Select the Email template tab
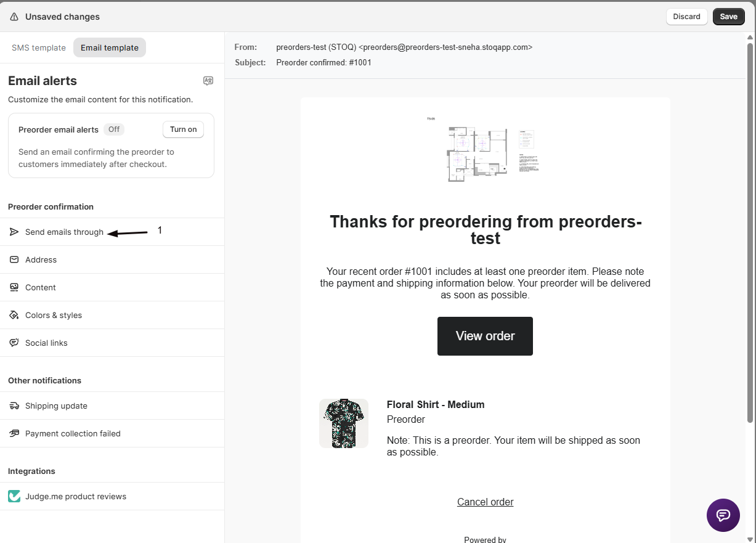Screen dimensions: 756x543 pos(110,47)
